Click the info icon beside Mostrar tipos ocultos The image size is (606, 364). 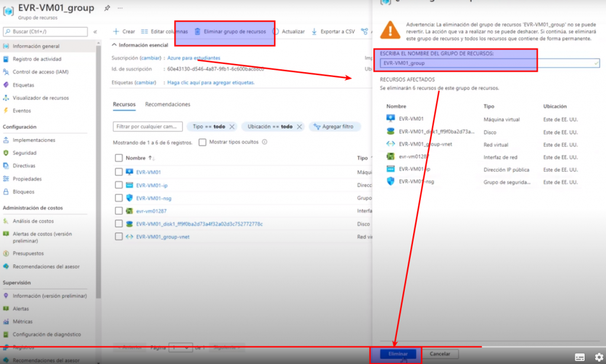click(x=265, y=142)
